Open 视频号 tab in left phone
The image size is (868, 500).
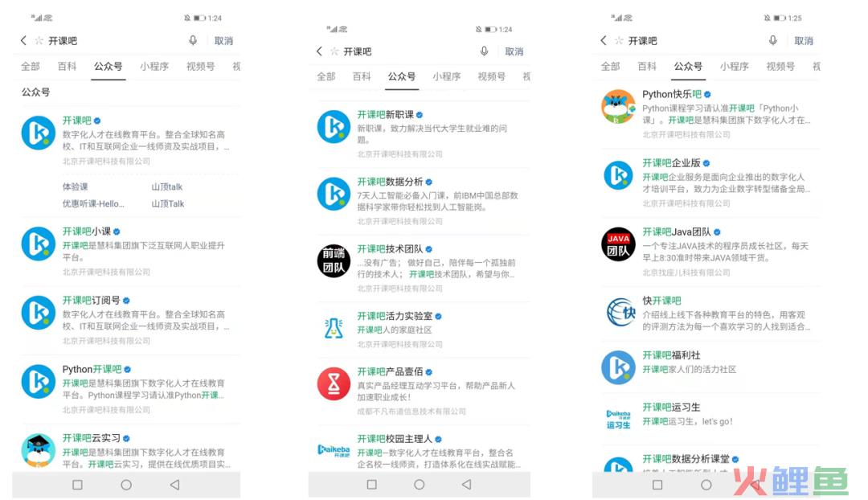[200, 67]
